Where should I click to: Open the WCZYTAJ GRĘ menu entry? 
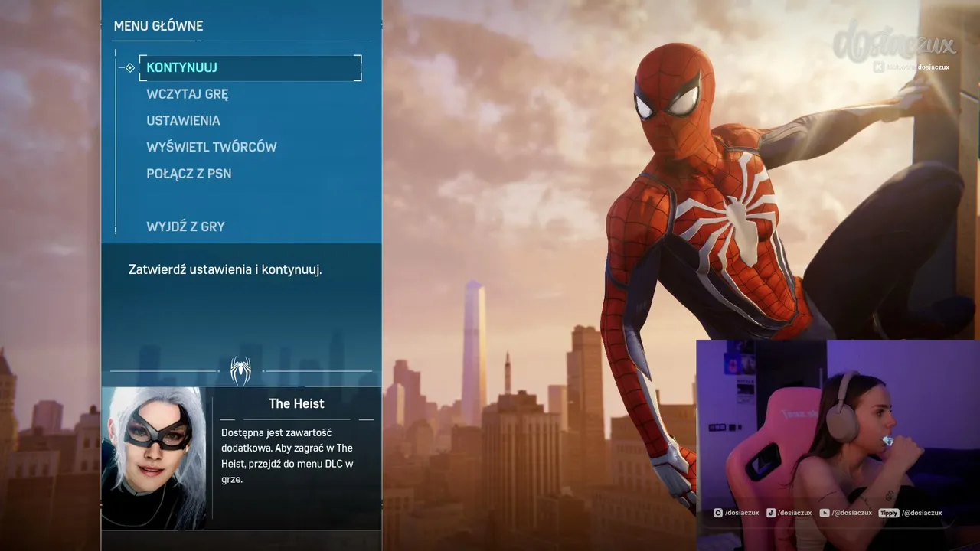coord(188,94)
